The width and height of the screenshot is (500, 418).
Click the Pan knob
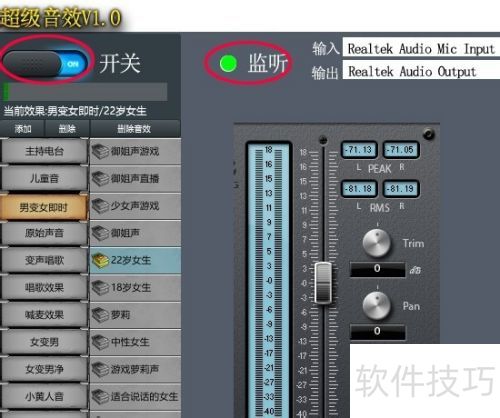(377, 306)
